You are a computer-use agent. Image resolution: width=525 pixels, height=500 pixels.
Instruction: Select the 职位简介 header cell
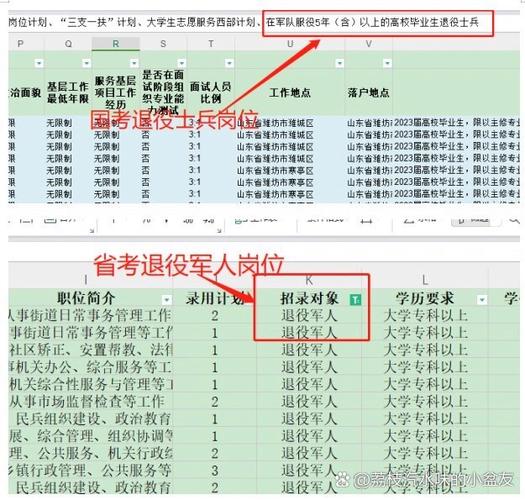point(86,298)
